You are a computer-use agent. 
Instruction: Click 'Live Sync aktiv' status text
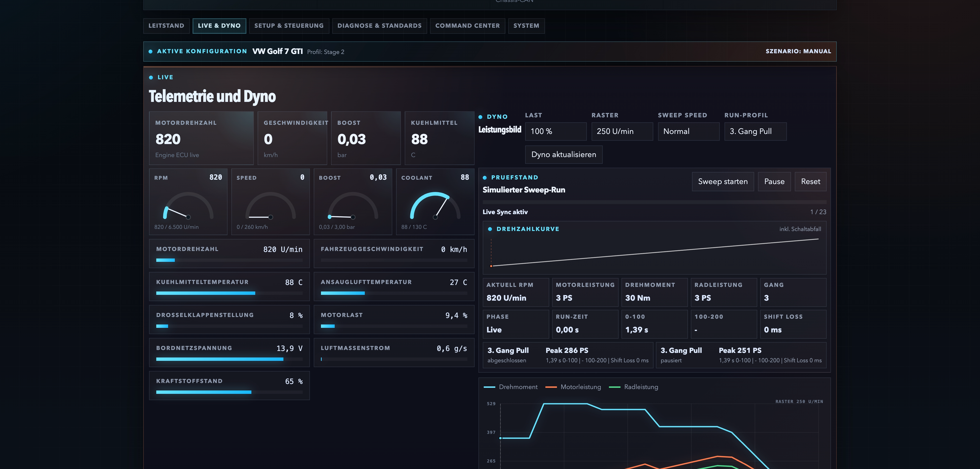tap(505, 212)
